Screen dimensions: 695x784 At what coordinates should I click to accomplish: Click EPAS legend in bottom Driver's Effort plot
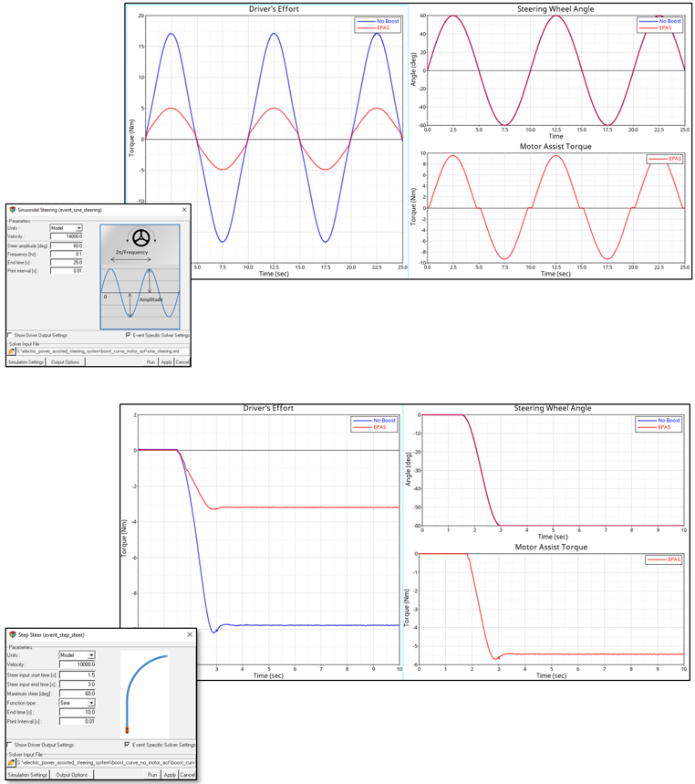(x=369, y=427)
